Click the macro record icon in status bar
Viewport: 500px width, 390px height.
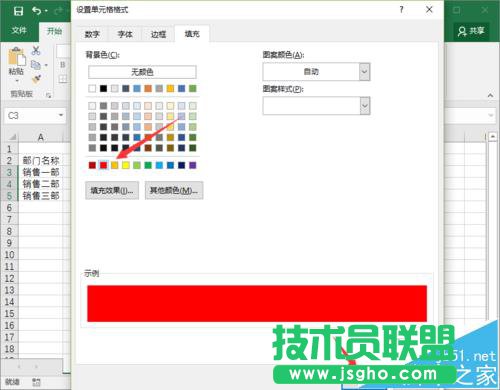(36, 382)
